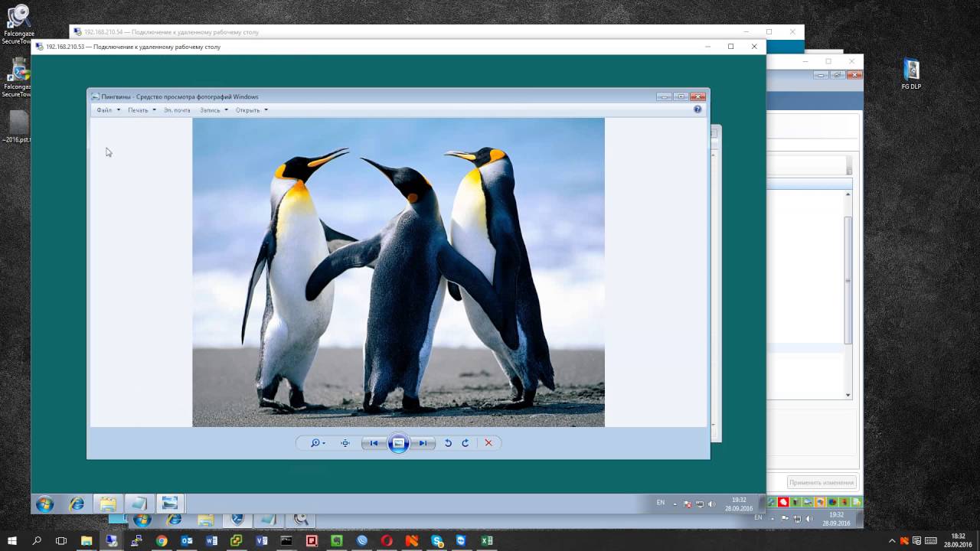Open the Command Prompt taskbar icon
The height and width of the screenshot is (551, 980).
[x=286, y=541]
